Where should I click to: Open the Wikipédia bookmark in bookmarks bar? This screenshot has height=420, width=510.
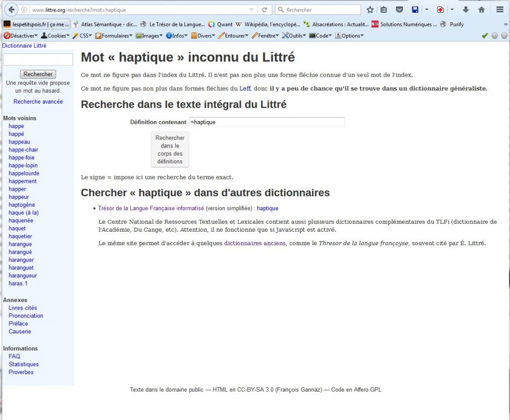click(268, 24)
